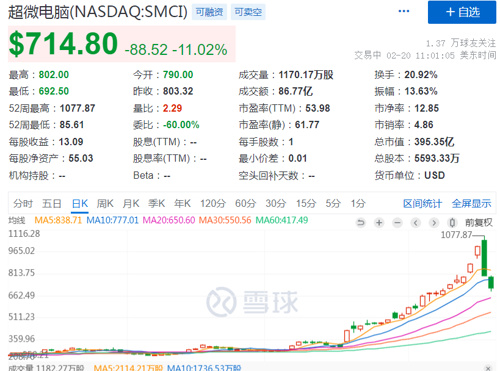Add SMCI via the 自选 button
The height and width of the screenshot is (371, 500).
point(462,12)
